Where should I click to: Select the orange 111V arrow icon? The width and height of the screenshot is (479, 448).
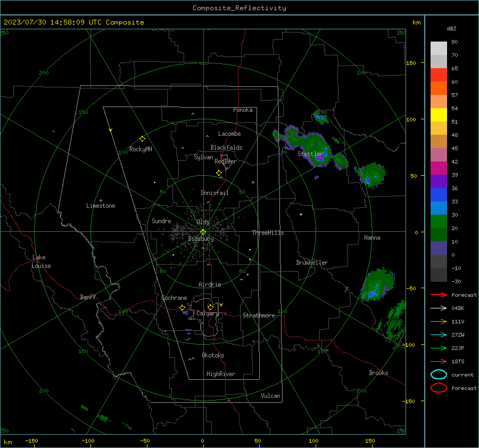pos(439,321)
